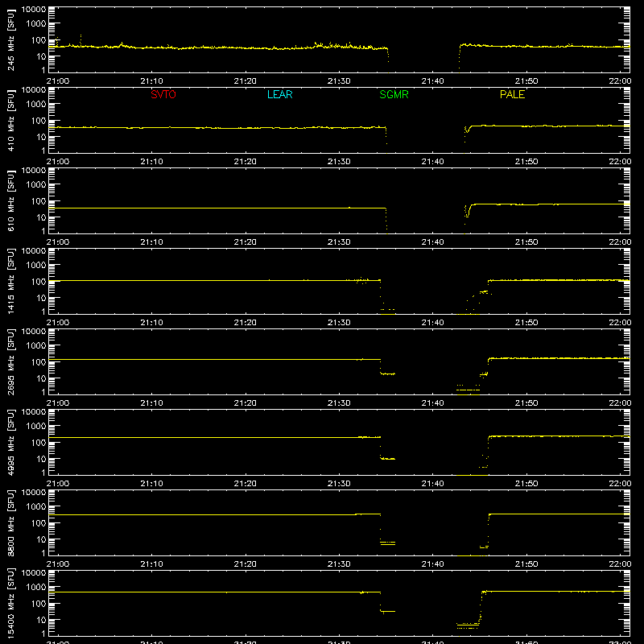Click the 10000 y-tick of the 245 MHz plot
The image size is (644, 644).
pos(34,10)
